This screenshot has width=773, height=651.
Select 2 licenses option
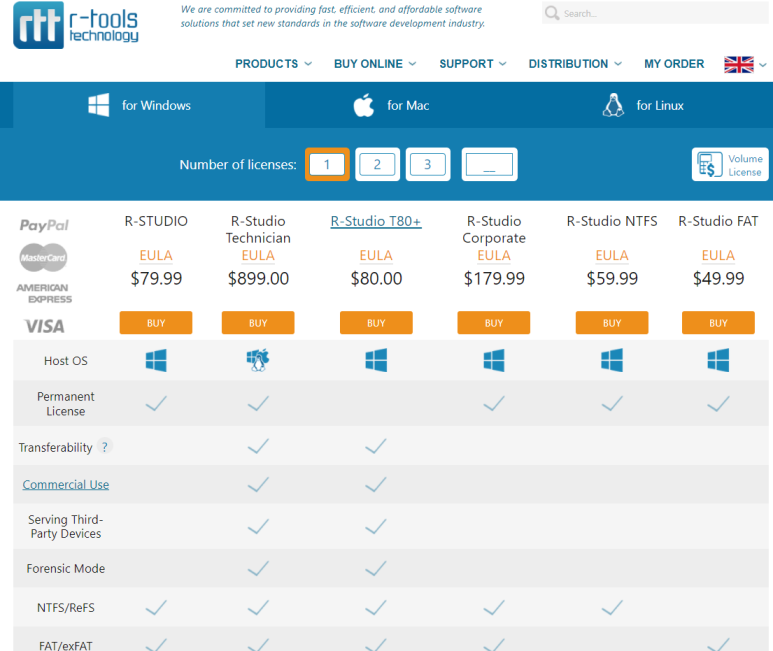click(378, 164)
